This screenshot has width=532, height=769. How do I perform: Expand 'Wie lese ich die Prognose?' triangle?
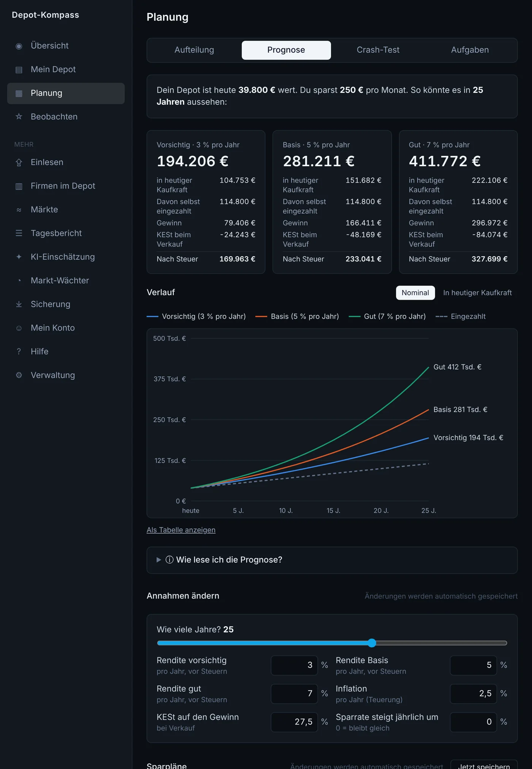point(159,560)
